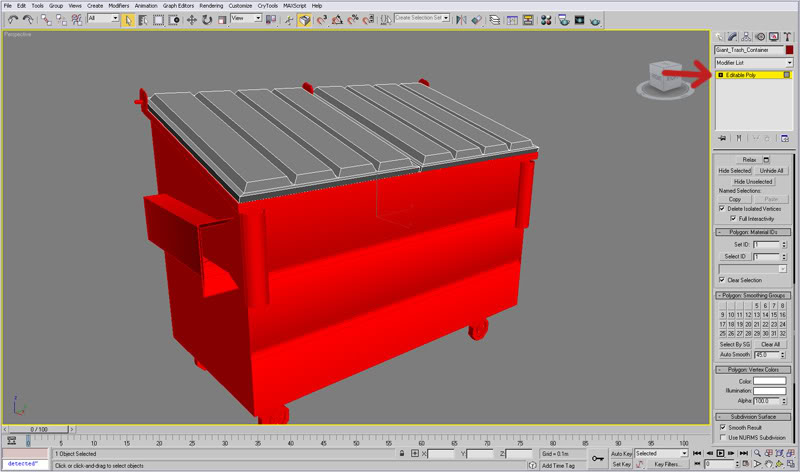Image resolution: width=800 pixels, height=472 pixels.
Task: Click the Unhide All button
Action: [771, 170]
